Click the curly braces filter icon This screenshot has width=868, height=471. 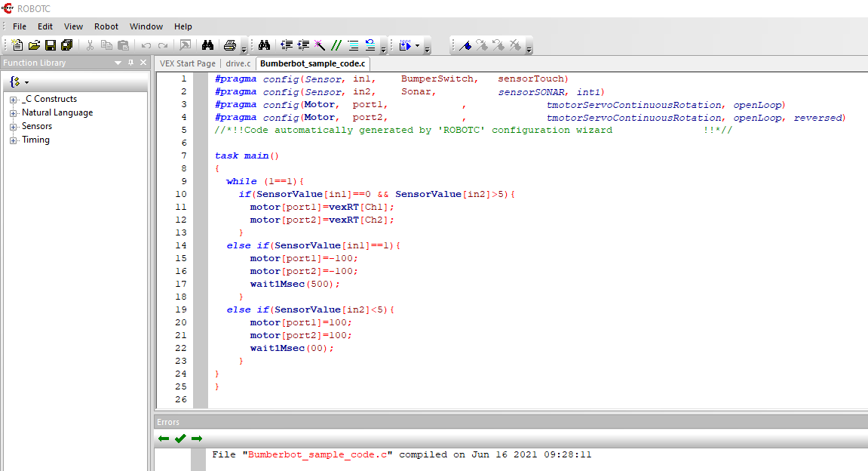point(15,82)
